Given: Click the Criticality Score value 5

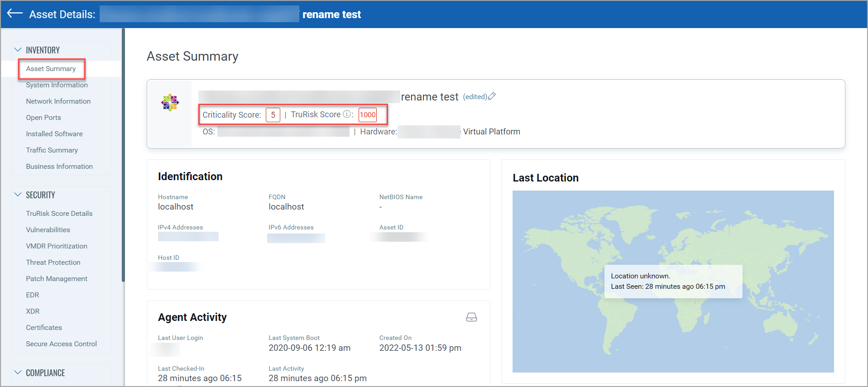Looking at the screenshot, I should [x=273, y=115].
